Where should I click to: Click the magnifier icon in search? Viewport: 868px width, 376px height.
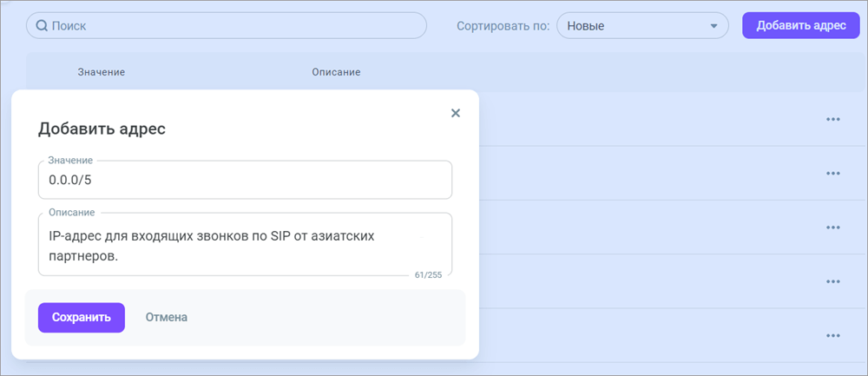[42, 25]
